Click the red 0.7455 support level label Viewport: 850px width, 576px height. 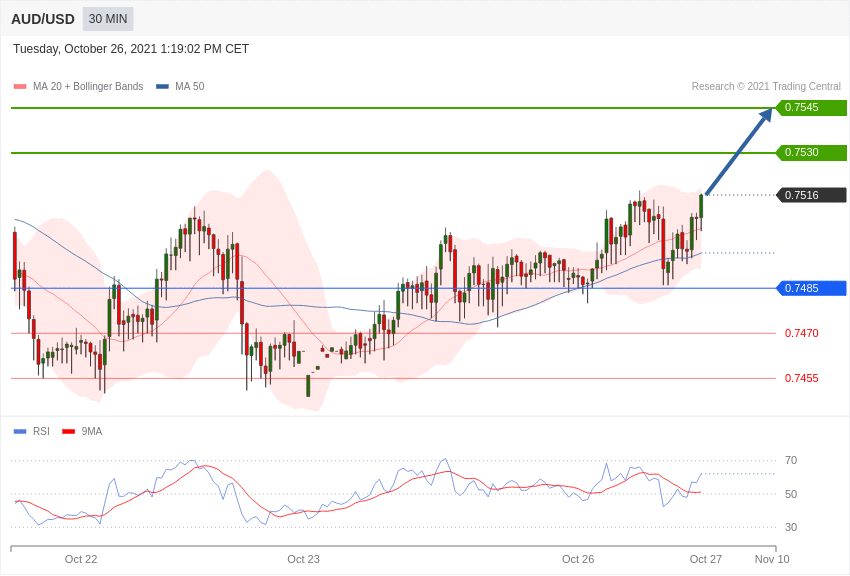(801, 378)
